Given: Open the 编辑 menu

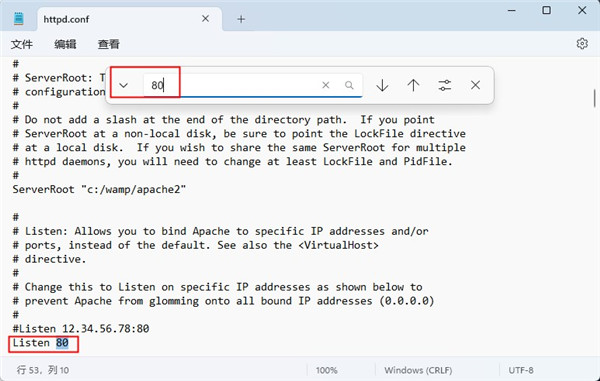Looking at the screenshot, I should click(x=65, y=44).
